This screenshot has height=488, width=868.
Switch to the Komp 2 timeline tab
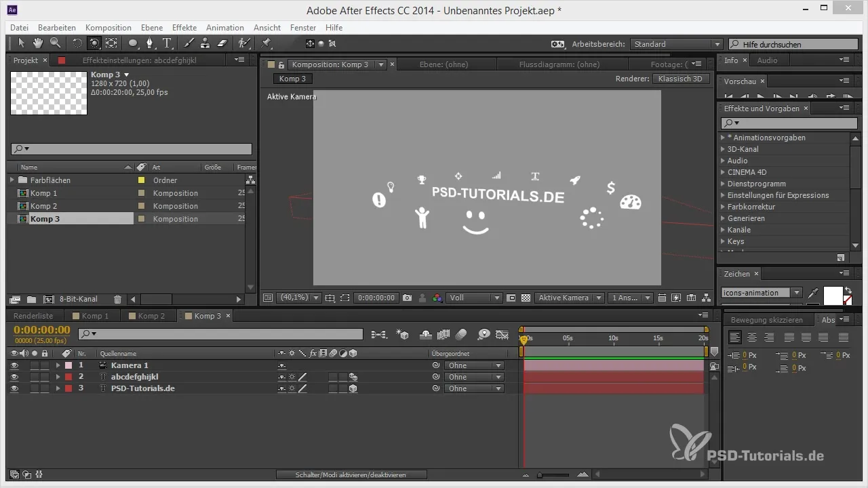151,316
